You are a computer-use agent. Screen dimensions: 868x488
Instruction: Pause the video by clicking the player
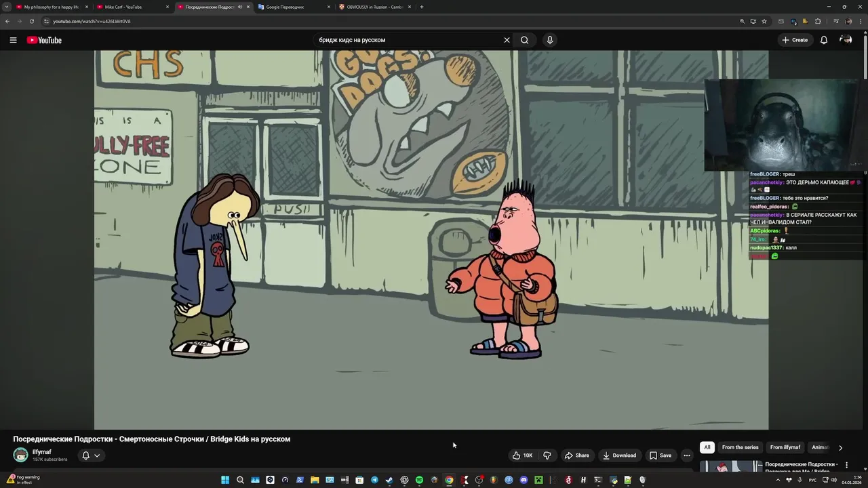point(431,240)
